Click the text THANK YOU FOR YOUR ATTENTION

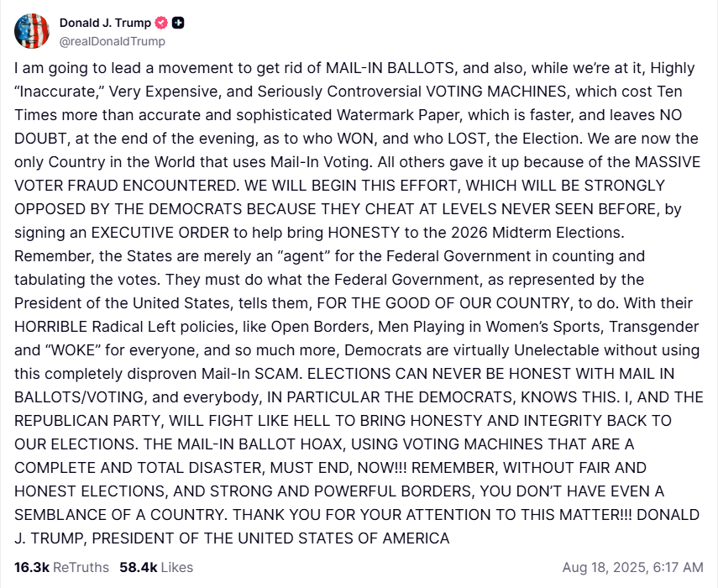(360, 515)
